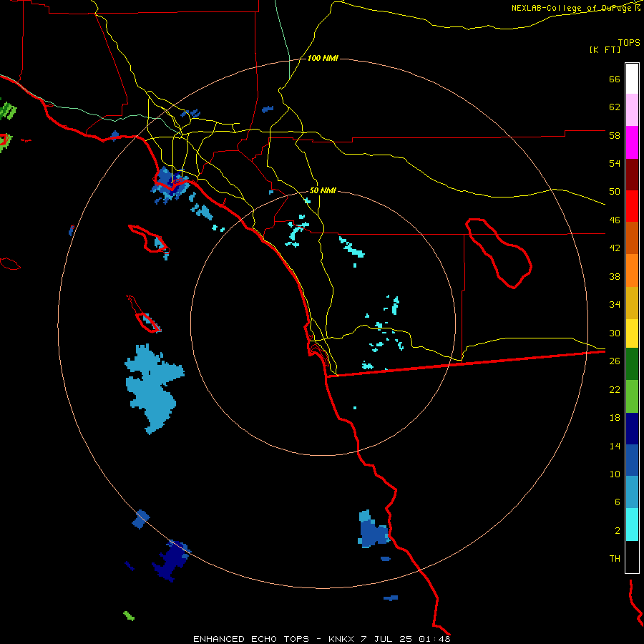
Task: Click the legend value "58"
Action: [x=615, y=135]
